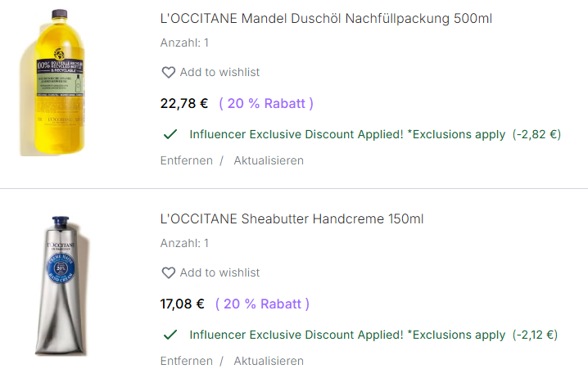Click the 22,78 € price
The width and height of the screenshot is (588, 378).
pos(184,104)
